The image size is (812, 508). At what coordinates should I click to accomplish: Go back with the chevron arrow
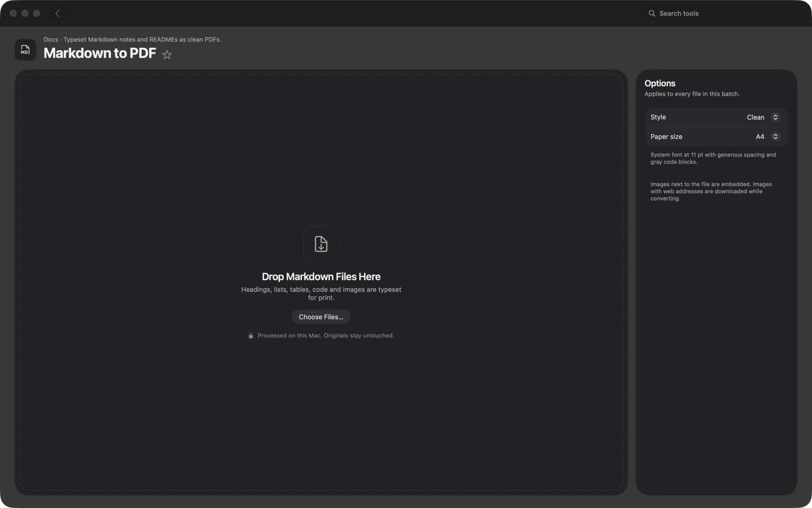[x=57, y=13]
